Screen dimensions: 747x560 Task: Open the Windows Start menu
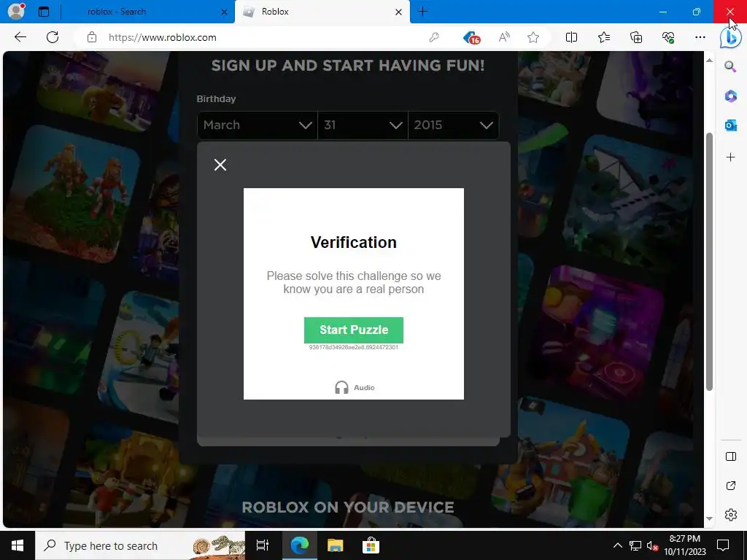(18, 545)
